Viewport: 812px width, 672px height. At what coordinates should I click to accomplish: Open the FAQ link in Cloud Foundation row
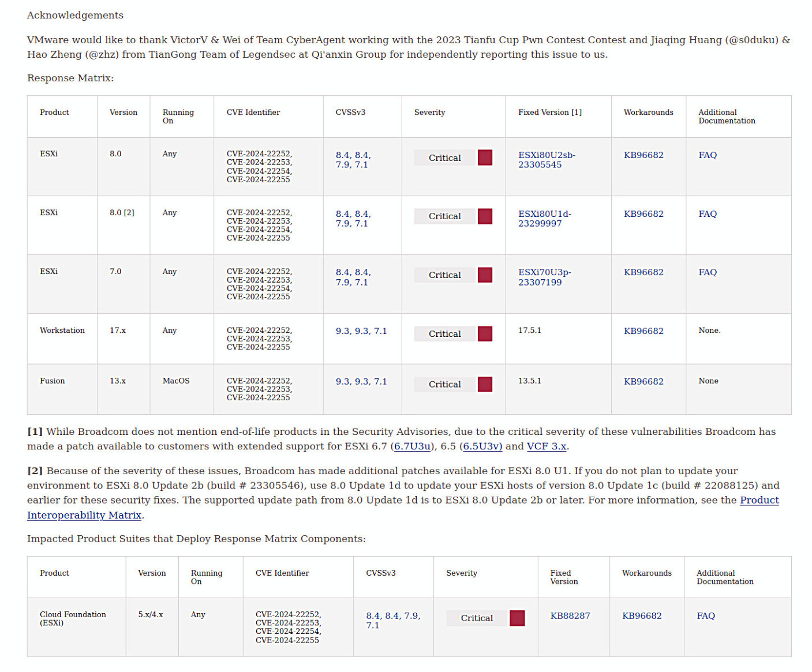click(x=706, y=616)
